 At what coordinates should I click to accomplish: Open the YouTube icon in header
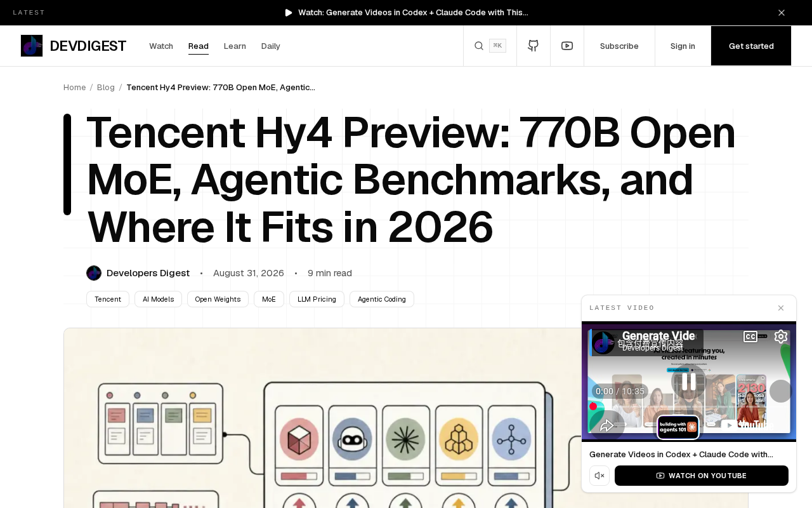click(567, 46)
